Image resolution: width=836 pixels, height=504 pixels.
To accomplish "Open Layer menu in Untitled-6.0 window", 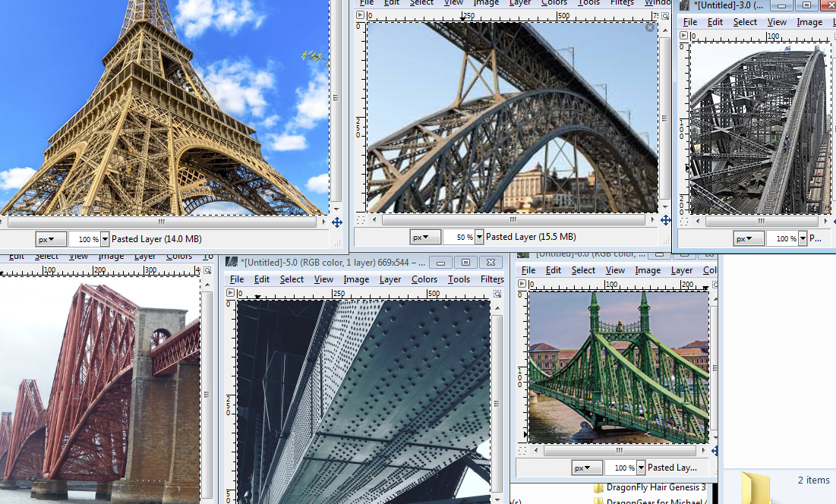I will (681, 270).
